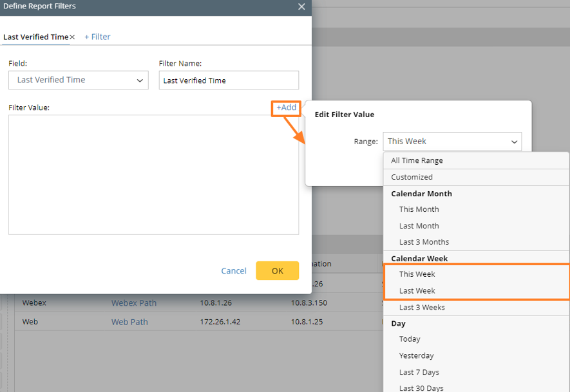
Task: Pick Last Week in the range list
Action: coord(476,291)
